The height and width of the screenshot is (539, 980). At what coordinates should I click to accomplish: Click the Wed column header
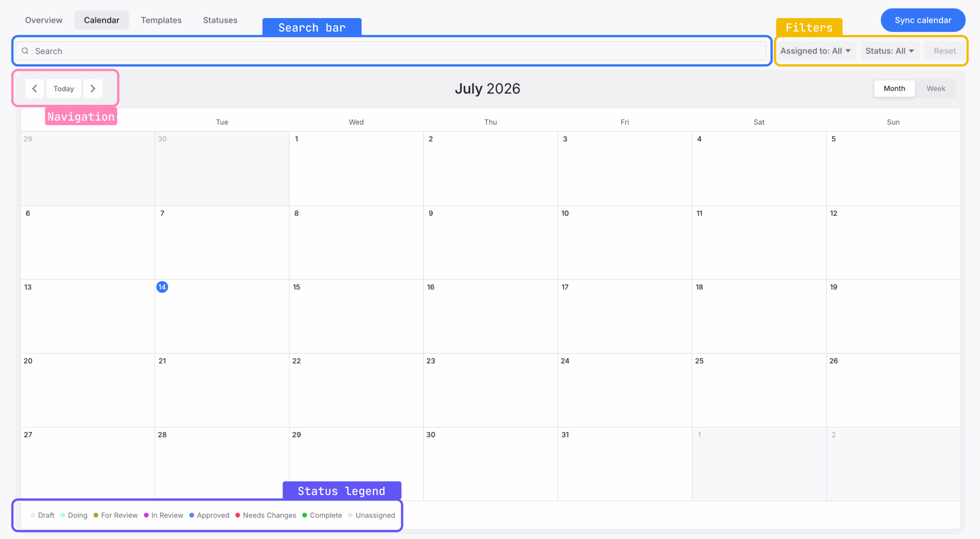[x=356, y=122]
